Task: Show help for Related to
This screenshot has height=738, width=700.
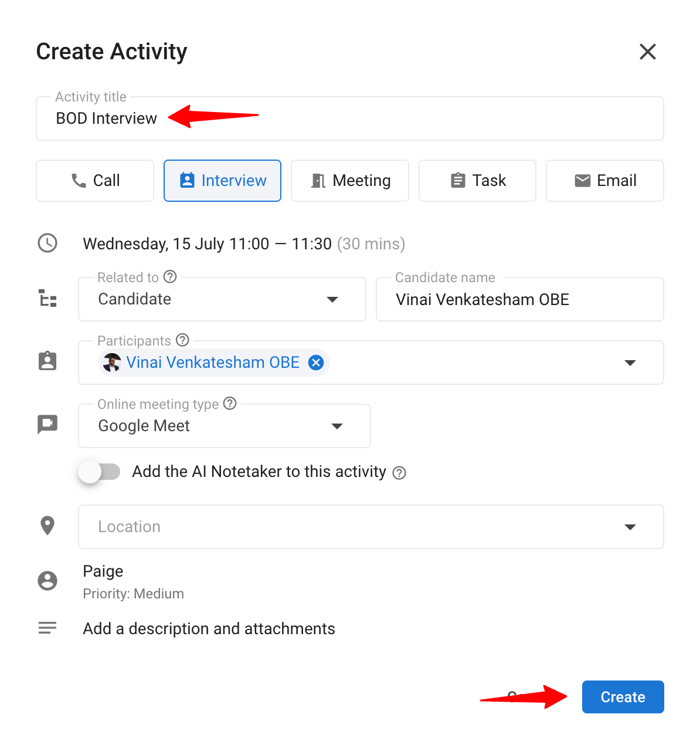Action: 170,276
